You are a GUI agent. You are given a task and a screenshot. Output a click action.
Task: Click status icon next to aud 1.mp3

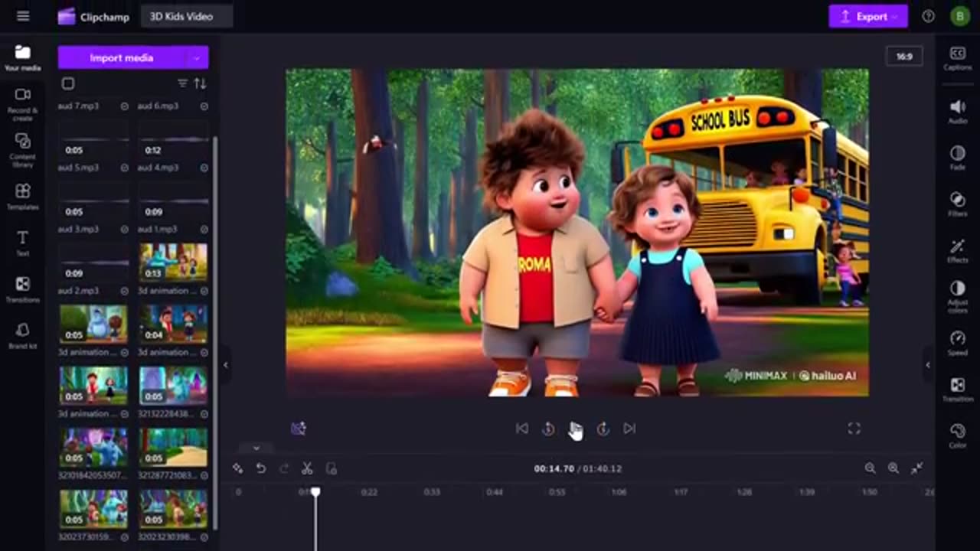point(204,229)
